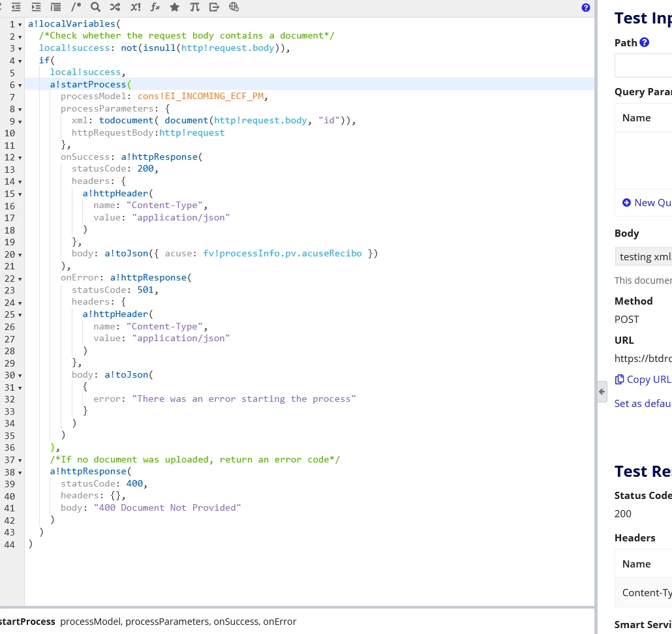Click the outdent code icon
The height and width of the screenshot is (634, 672).
(x=16, y=7)
